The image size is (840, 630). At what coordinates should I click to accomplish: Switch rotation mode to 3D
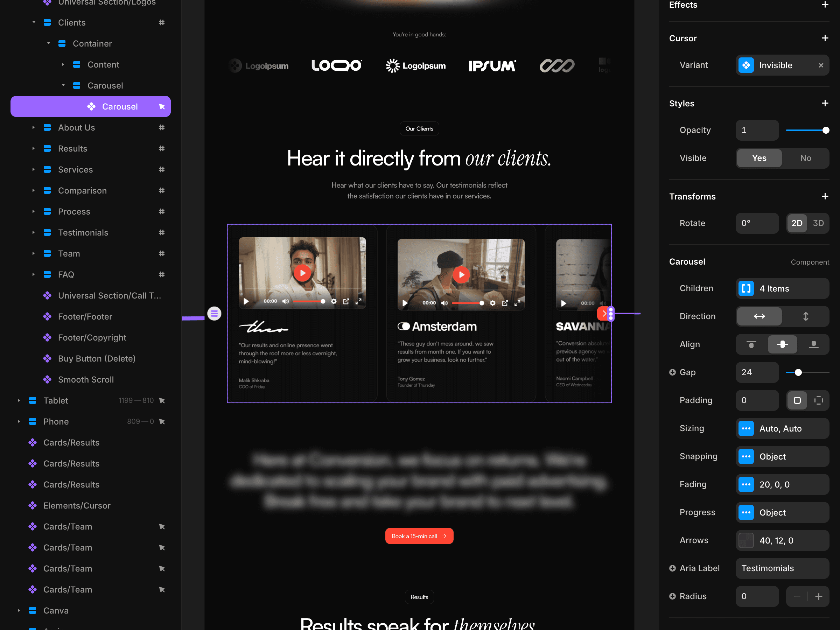click(818, 223)
